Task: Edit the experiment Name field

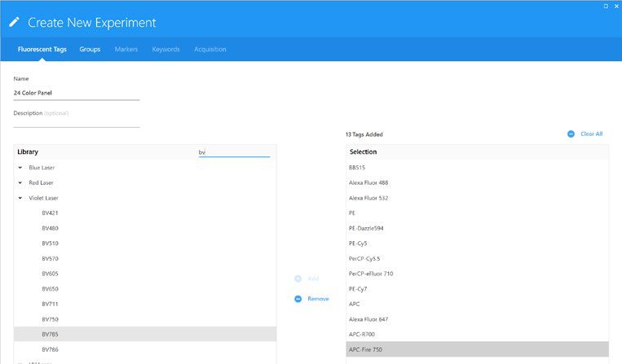Action: pos(76,94)
